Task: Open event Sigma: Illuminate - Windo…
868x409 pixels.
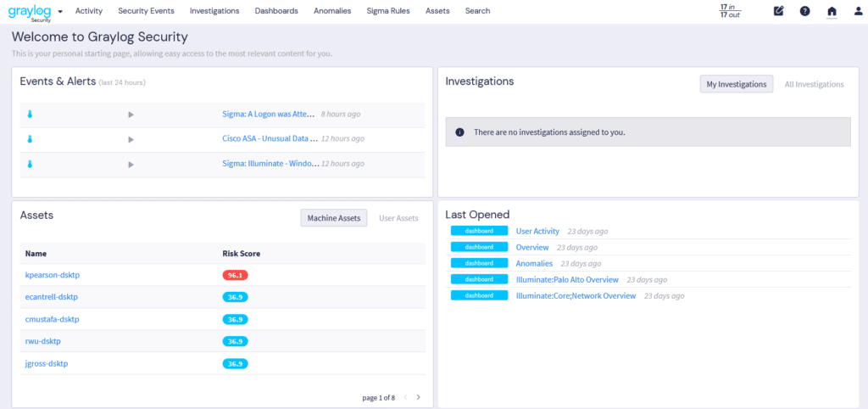Action: click(270, 164)
